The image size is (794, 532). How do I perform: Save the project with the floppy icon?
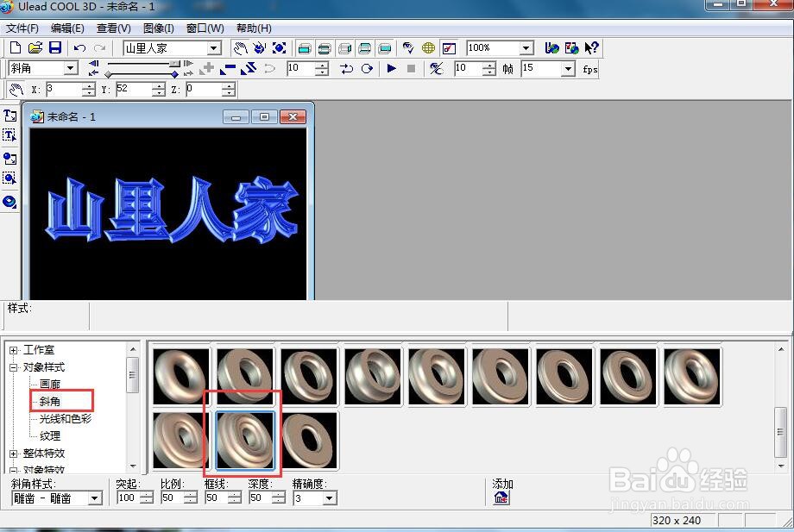[55, 48]
